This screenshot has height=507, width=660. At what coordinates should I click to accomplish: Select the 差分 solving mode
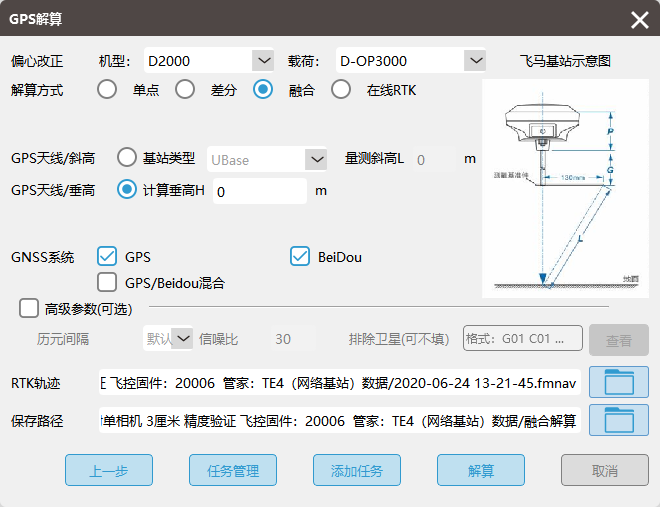tap(185, 90)
